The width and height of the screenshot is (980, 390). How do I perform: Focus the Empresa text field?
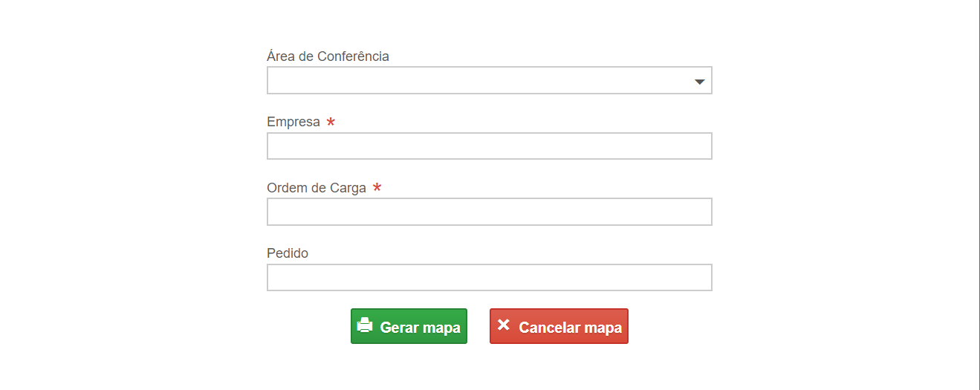tap(490, 146)
